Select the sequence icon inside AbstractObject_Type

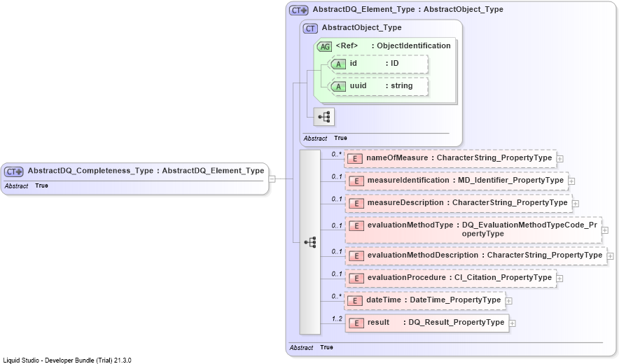click(x=324, y=117)
